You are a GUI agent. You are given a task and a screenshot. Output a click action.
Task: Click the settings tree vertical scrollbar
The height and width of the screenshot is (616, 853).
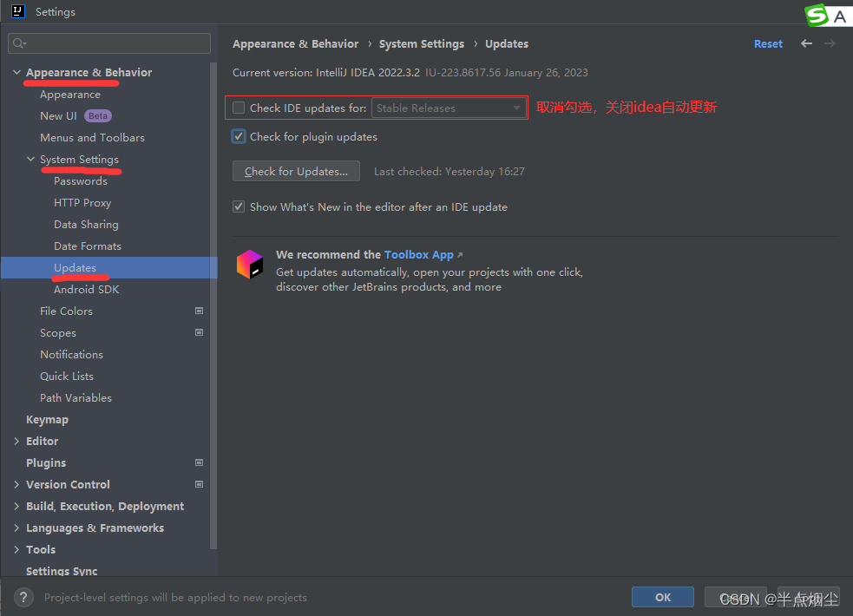(213, 305)
